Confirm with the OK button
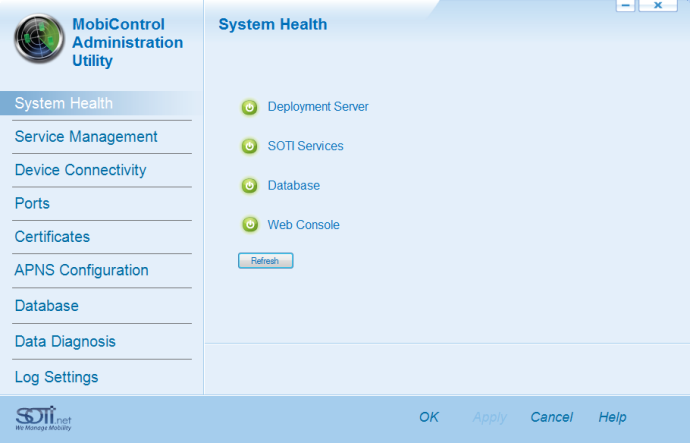Viewport: 690px width, 443px height. [429, 417]
